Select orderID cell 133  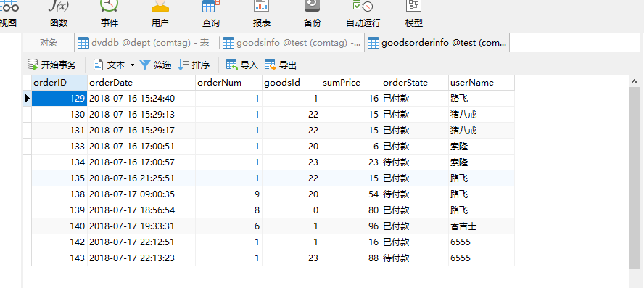coord(59,147)
